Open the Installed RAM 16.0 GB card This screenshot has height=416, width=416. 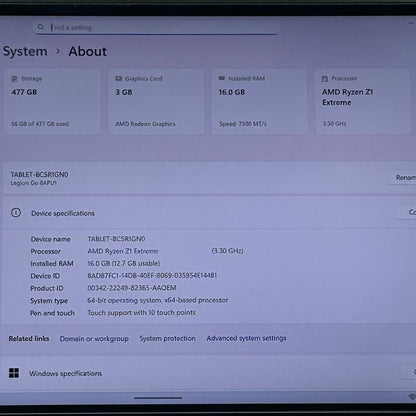click(x=260, y=102)
